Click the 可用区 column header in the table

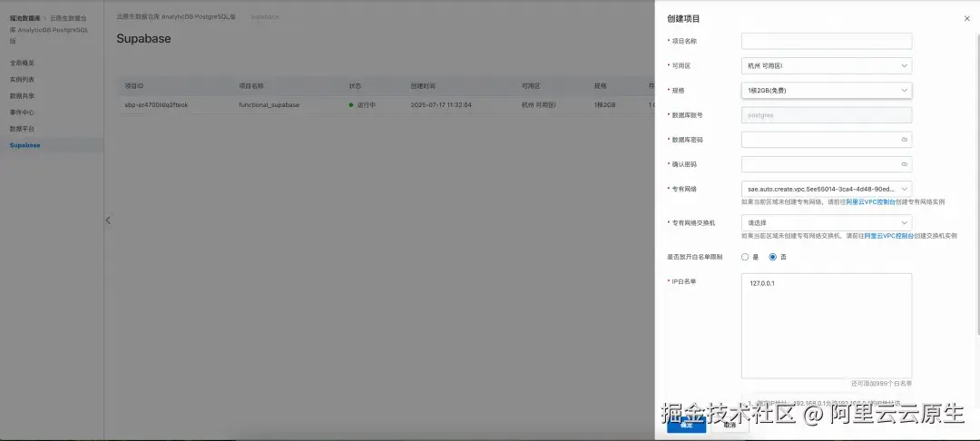point(531,86)
